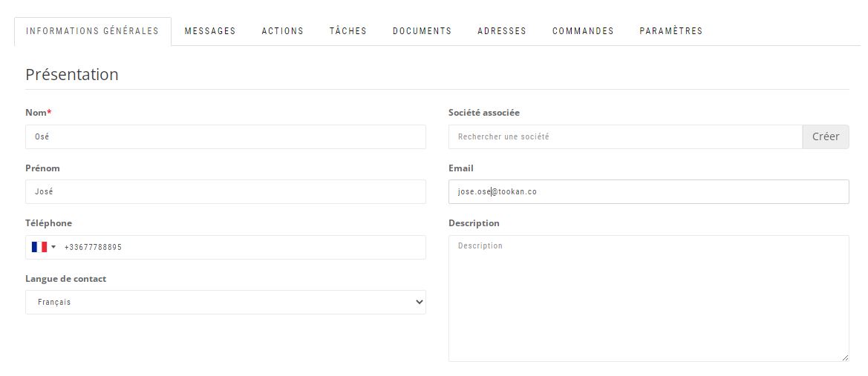This screenshot has width=868, height=376.
Task: Focus the Rechercher une société search field
Action: coord(625,136)
